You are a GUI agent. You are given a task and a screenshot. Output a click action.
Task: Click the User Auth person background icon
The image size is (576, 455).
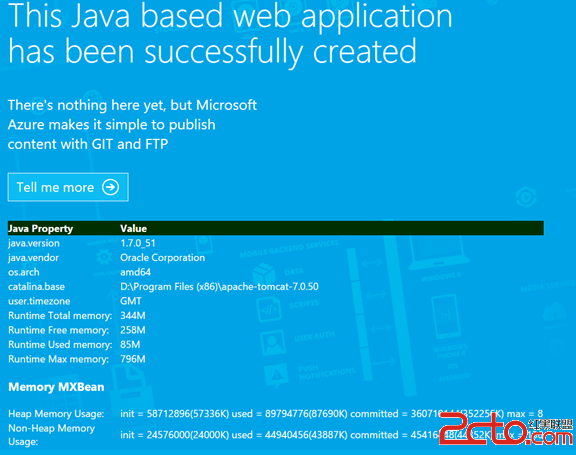click(273, 343)
